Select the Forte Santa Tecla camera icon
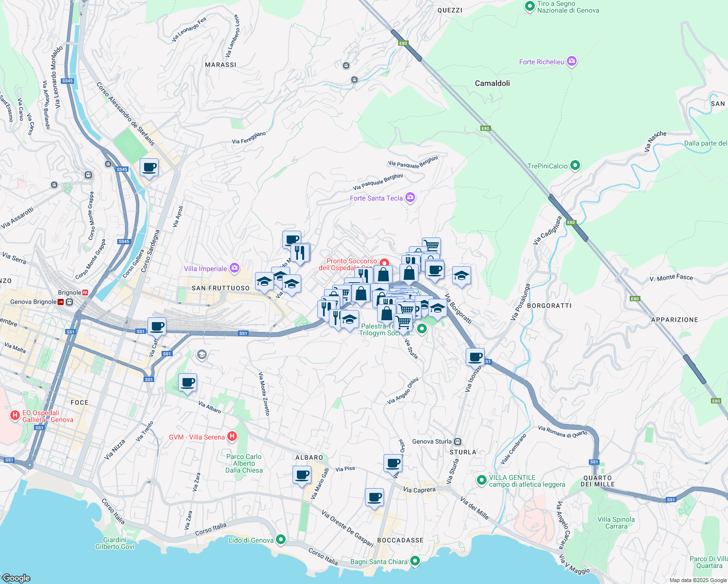This screenshot has width=728, height=584. [410, 198]
